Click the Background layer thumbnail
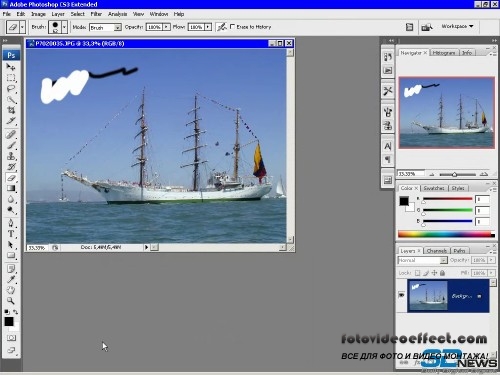This screenshot has width=500, height=375. coord(428,296)
